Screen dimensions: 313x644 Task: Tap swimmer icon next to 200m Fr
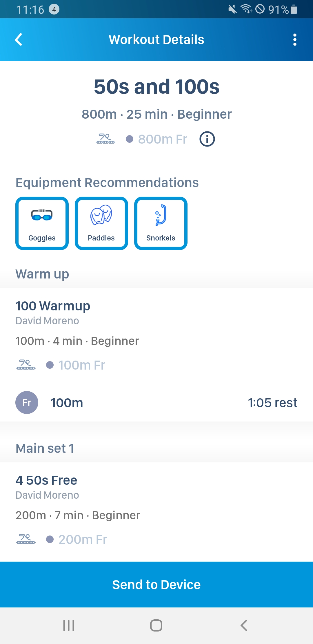(x=26, y=539)
